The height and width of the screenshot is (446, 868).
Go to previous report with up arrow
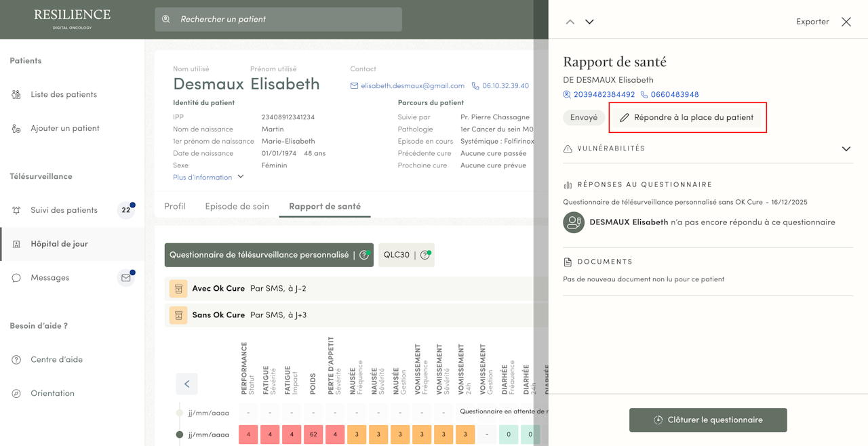coord(570,22)
